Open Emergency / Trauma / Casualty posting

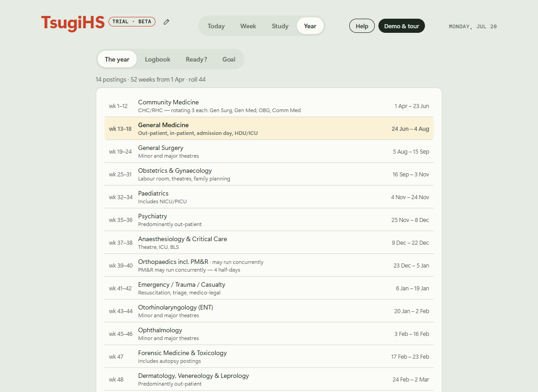tap(269, 289)
